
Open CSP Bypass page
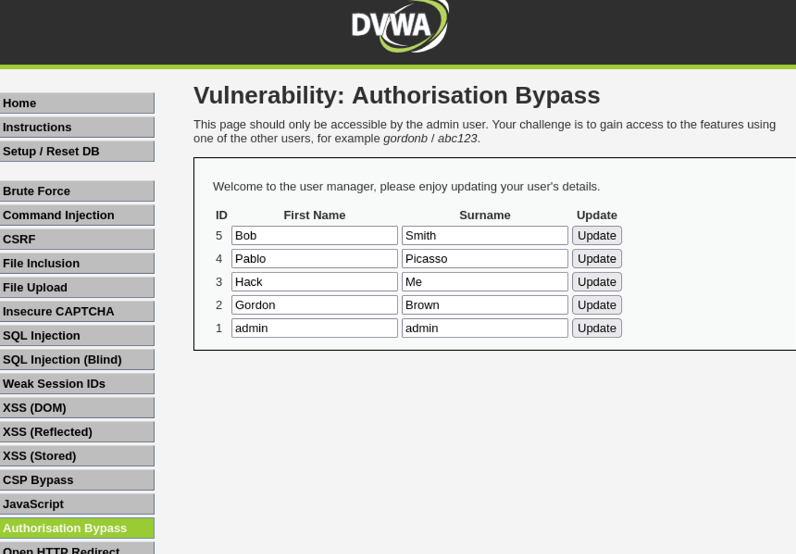[x=77, y=480]
